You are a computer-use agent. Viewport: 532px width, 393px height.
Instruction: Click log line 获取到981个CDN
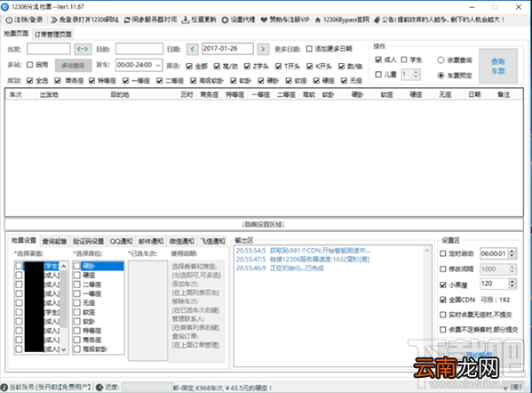click(x=303, y=251)
